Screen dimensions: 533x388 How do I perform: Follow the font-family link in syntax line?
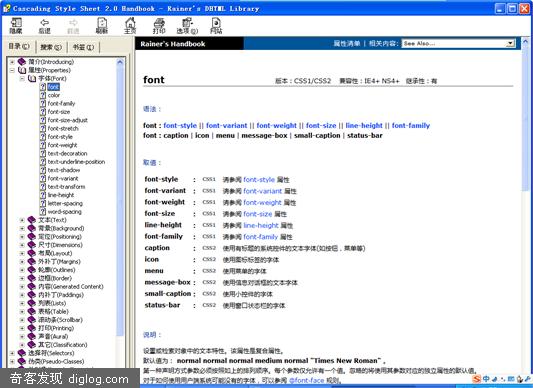point(411,125)
